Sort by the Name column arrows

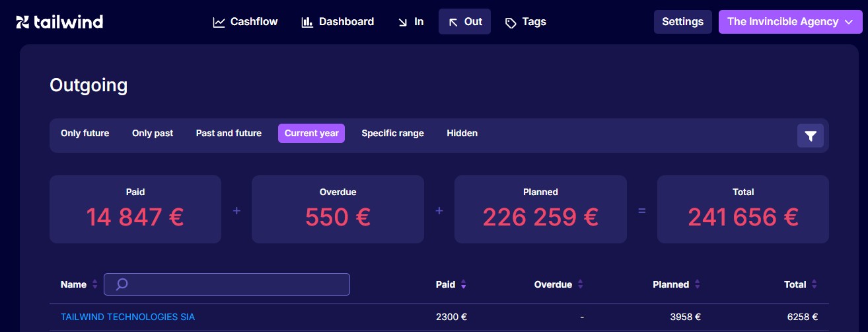click(x=95, y=284)
